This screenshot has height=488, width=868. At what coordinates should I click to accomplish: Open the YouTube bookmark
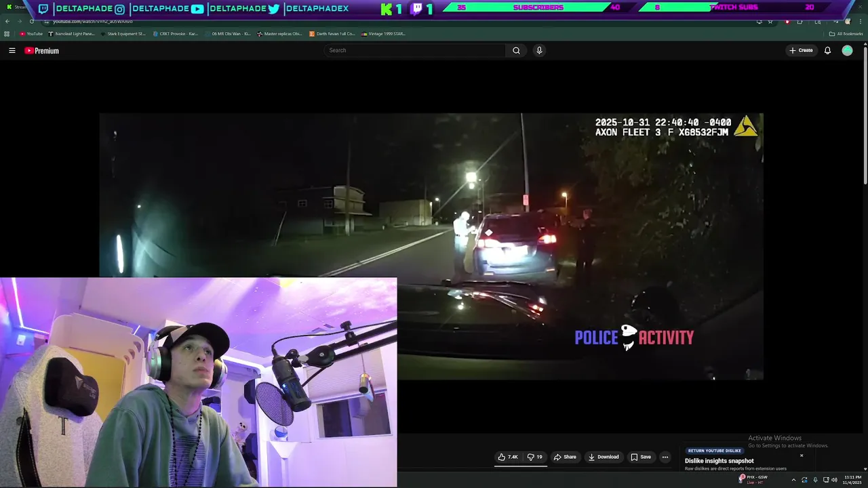point(31,34)
